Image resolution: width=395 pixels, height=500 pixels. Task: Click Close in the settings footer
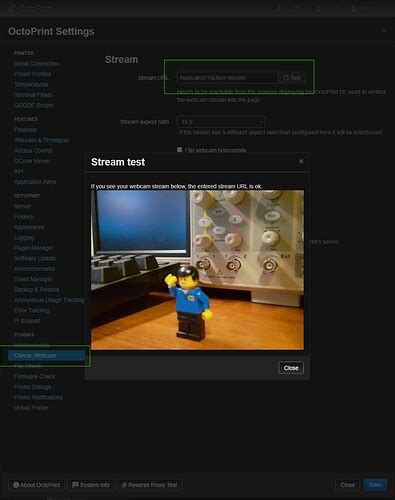point(348,485)
